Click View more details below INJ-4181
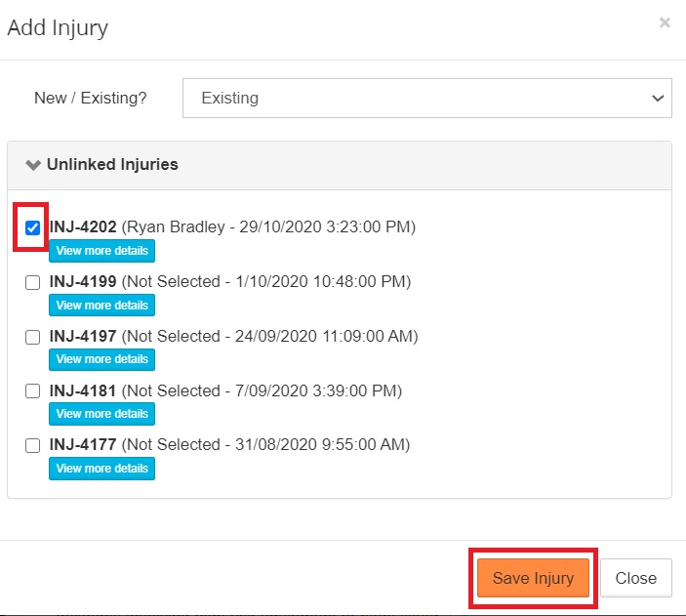 (x=101, y=415)
